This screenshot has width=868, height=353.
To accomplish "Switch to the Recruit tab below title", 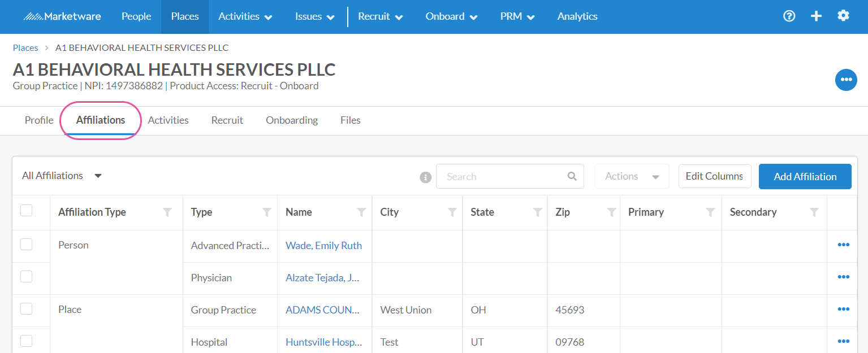I will click(x=227, y=120).
